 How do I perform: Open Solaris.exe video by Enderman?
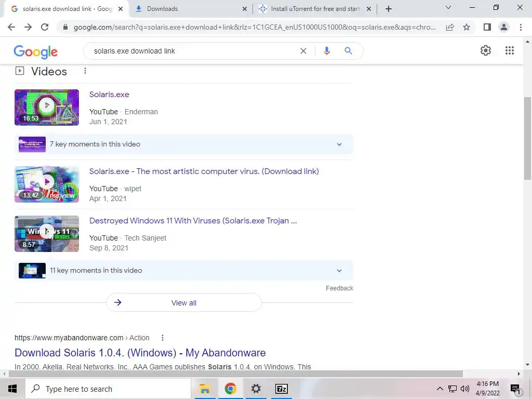click(109, 95)
